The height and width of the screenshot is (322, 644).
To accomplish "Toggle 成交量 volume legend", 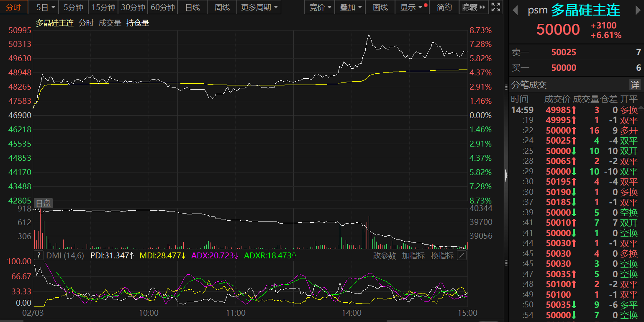I will [110, 23].
